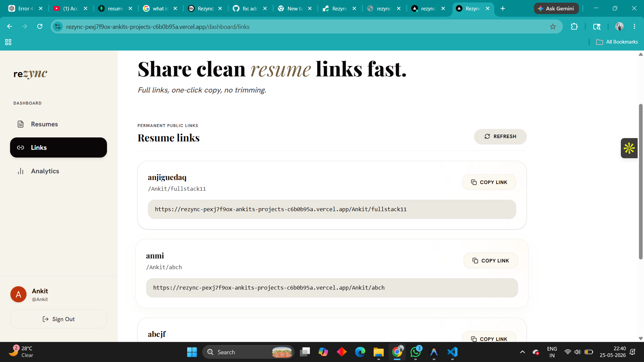The height and width of the screenshot is (362, 644).
Task: Open a new browser tab
Action: pos(502,8)
